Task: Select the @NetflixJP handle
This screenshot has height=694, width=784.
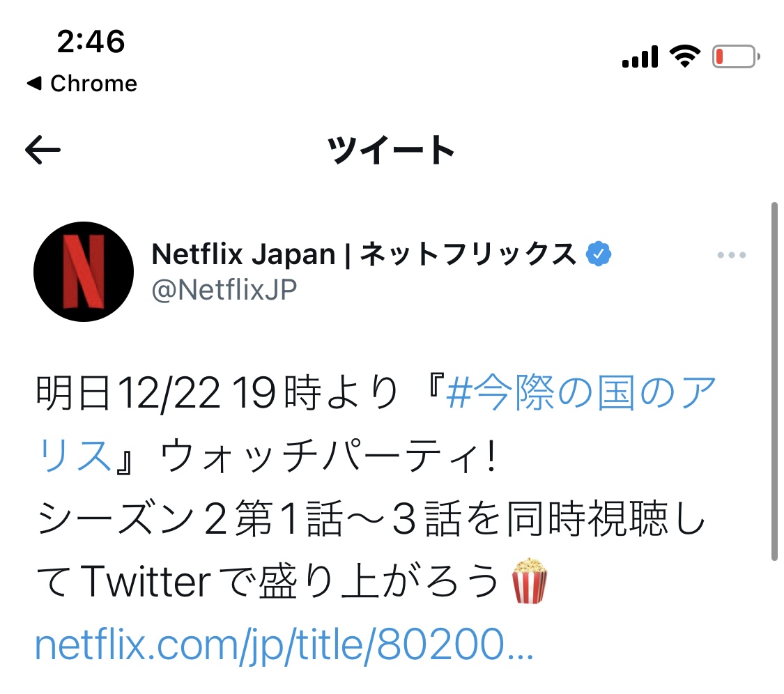Action: (x=224, y=289)
